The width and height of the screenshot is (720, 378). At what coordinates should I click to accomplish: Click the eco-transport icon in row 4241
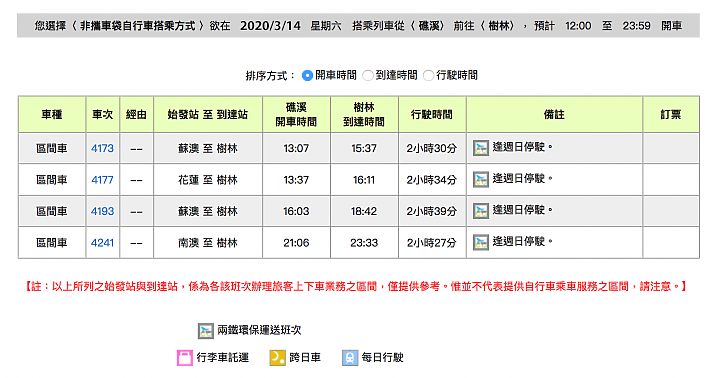pos(481,242)
